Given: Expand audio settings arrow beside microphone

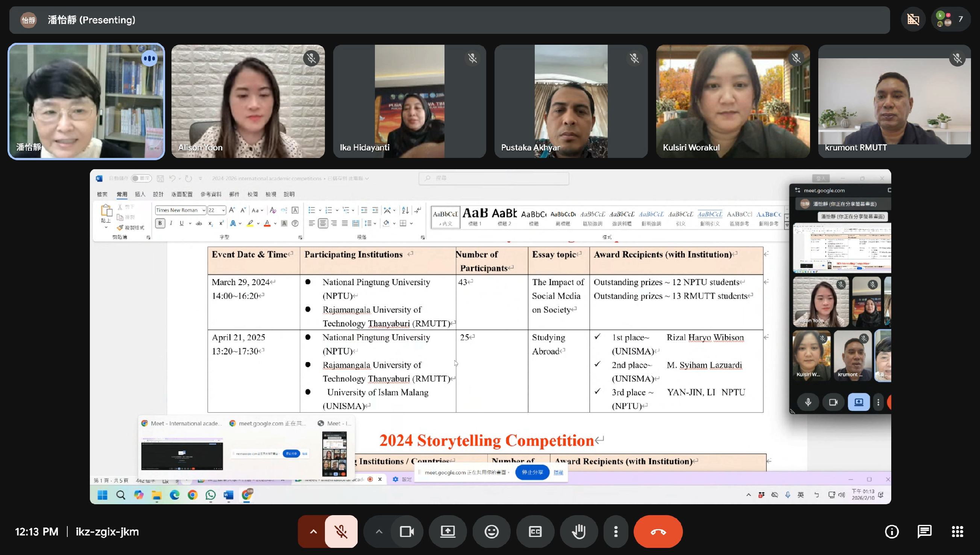Looking at the screenshot, I should pyautogui.click(x=313, y=531).
